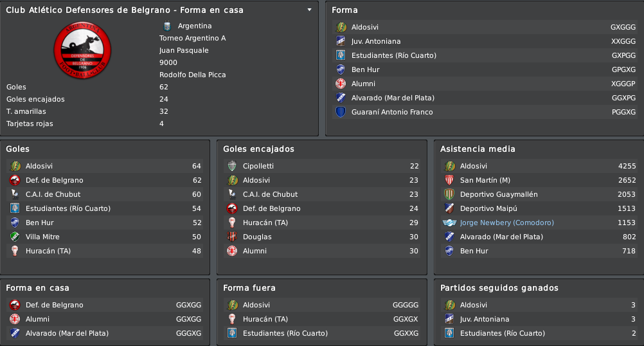
Task: Click Cipolletti badge in Goles encajados
Action: (x=232, y=166)
